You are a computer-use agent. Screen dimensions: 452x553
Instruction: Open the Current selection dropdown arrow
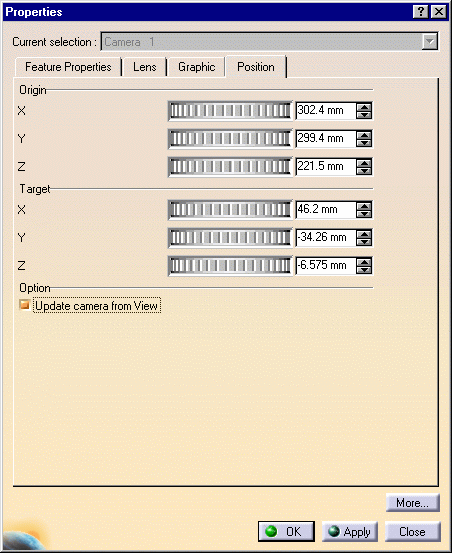pyautogui.click(x=430, y=42)
